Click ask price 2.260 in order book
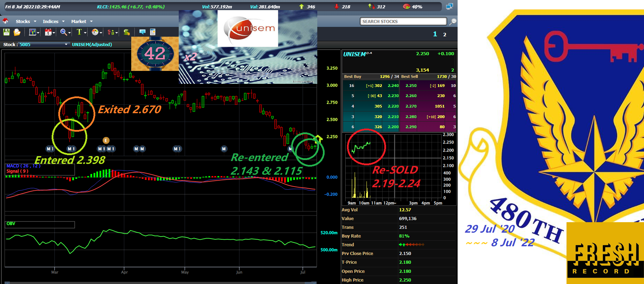The image size is (644, 284). (x=411, y=96)
